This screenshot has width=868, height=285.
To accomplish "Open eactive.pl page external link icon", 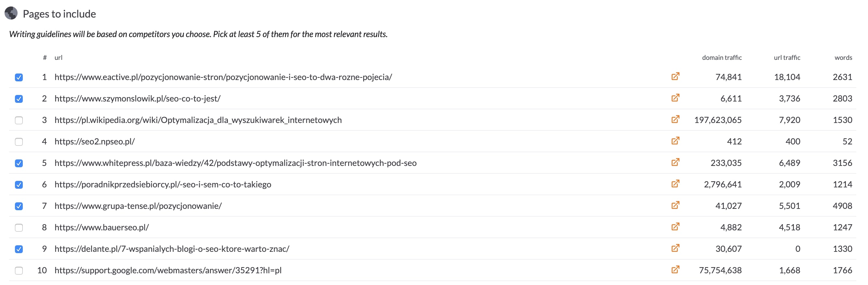I will click(675, 76).
